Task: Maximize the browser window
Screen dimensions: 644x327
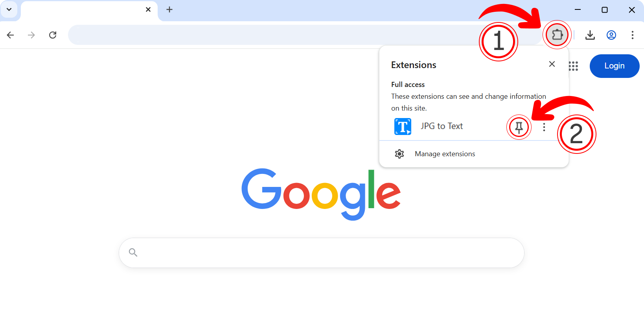Action: [605, 9]
